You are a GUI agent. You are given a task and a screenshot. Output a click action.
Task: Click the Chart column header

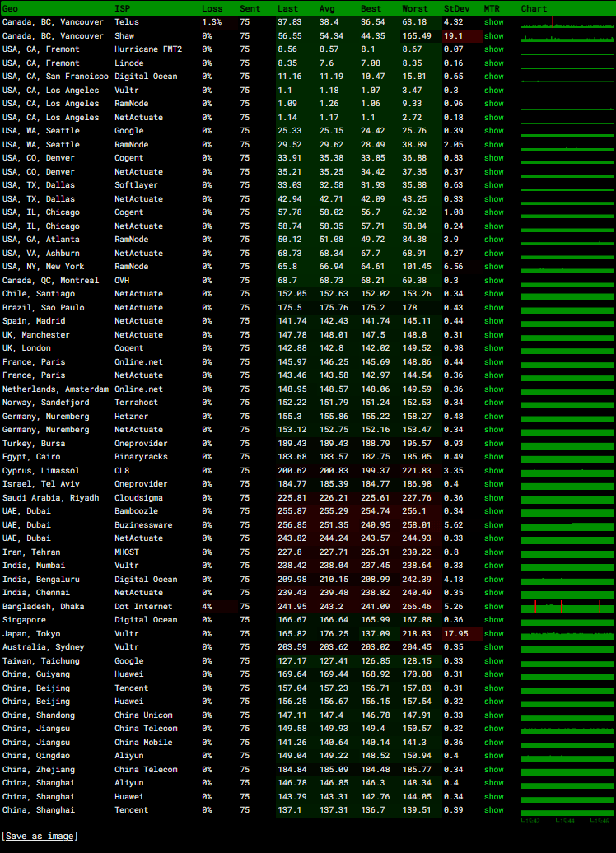tap(534, 9)
